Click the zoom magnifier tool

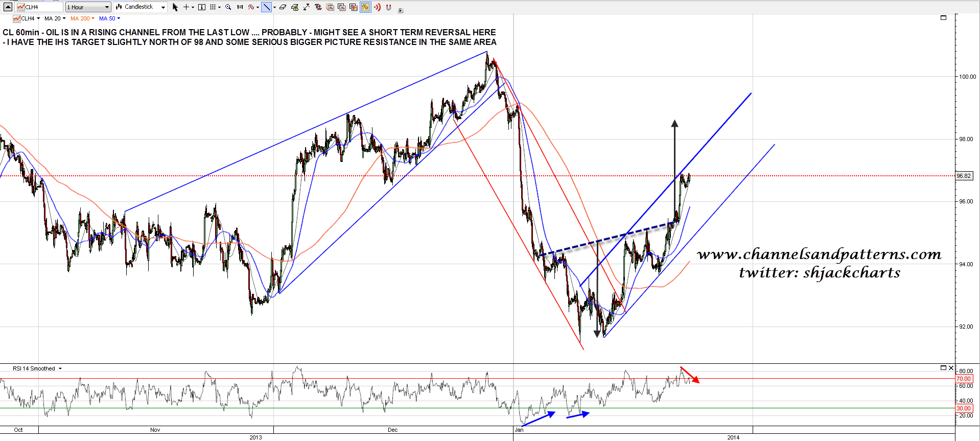point(228,7)
